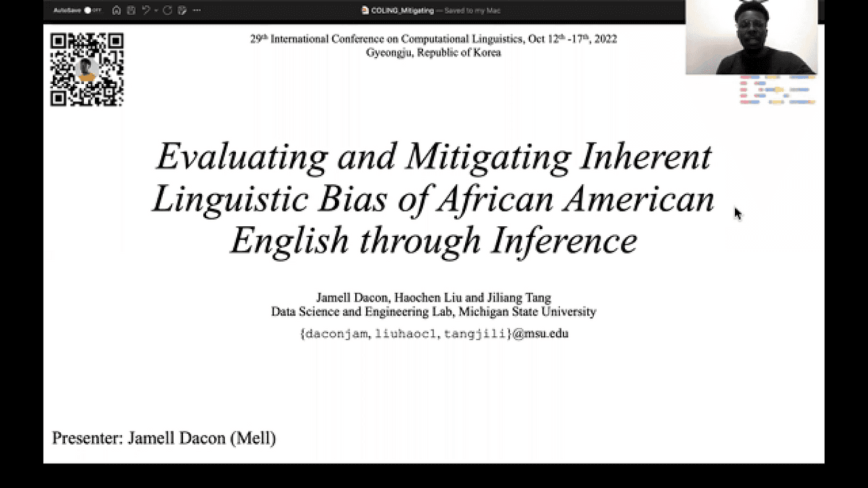Screen dimensions: 868x488
Task: Click the 'Saved to my Mac' status
Action: (x=470, y=11)
